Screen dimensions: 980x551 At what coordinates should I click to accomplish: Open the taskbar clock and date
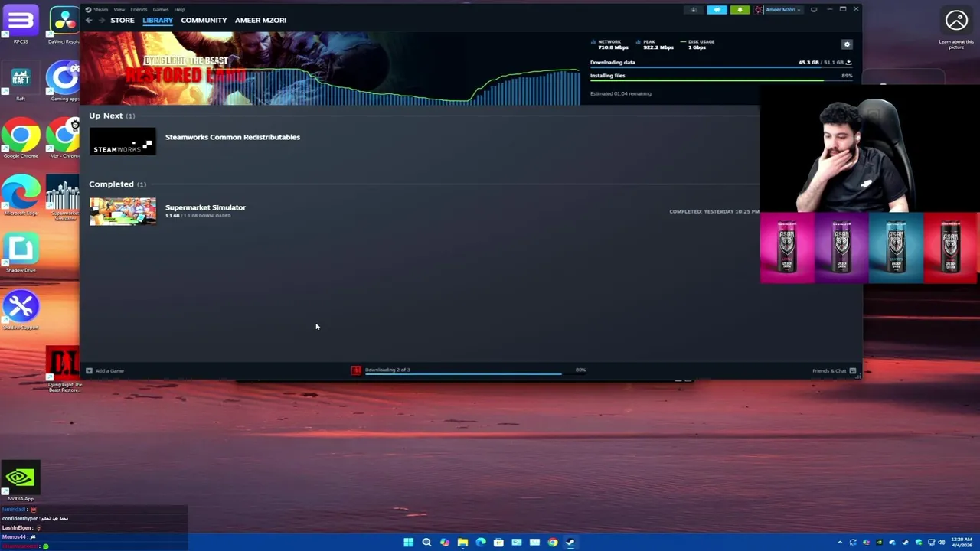[x=962, y=543]
